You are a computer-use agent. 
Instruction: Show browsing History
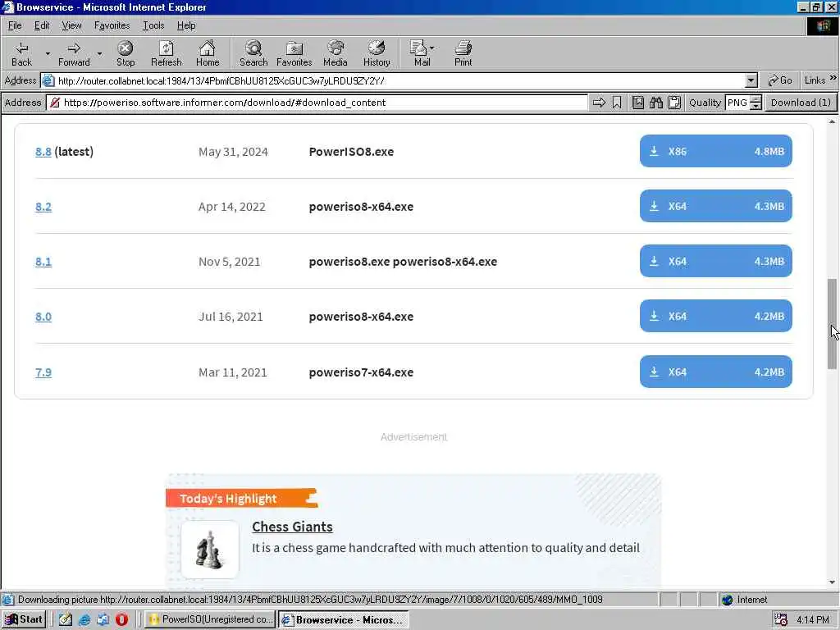[x=377, y=53]
